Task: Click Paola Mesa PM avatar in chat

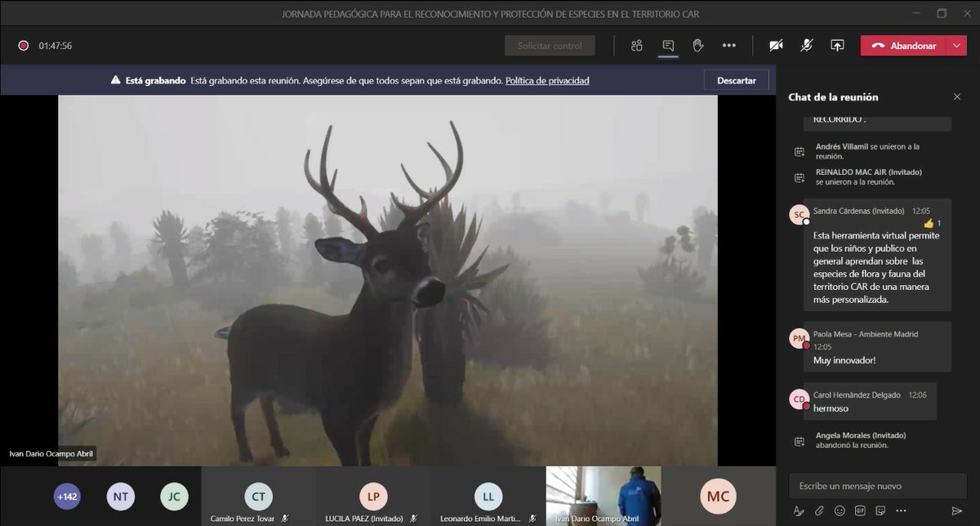Action: 798,339
